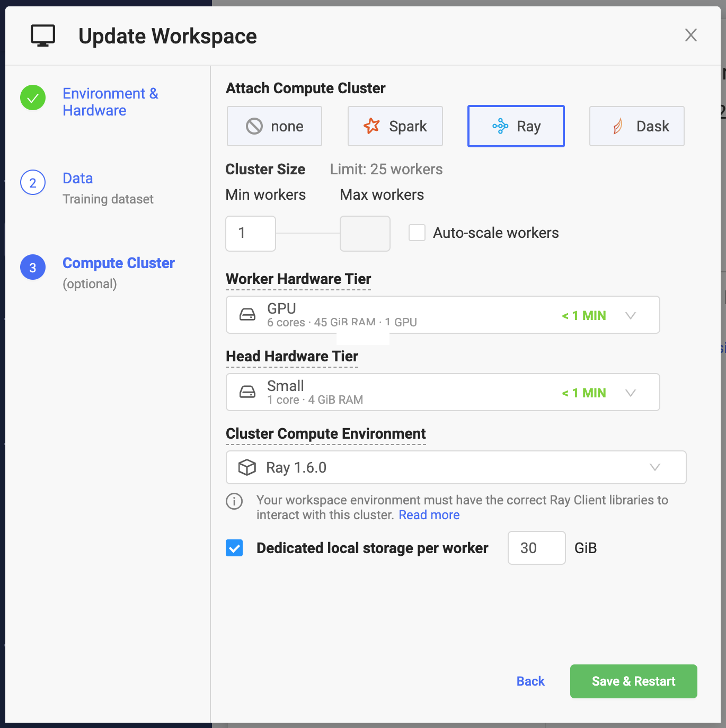Go to the Data step
The width and height of the screenshot is (726, 728).
tap(78, 178)
